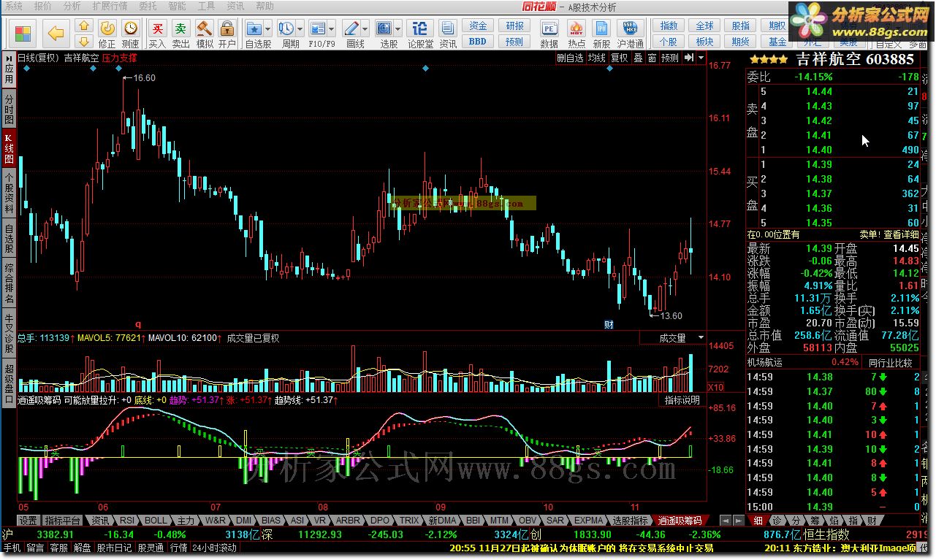Open the 卖出 sell icon
Viewport: 936px width, 560px height.
click(x=180, y=28)
